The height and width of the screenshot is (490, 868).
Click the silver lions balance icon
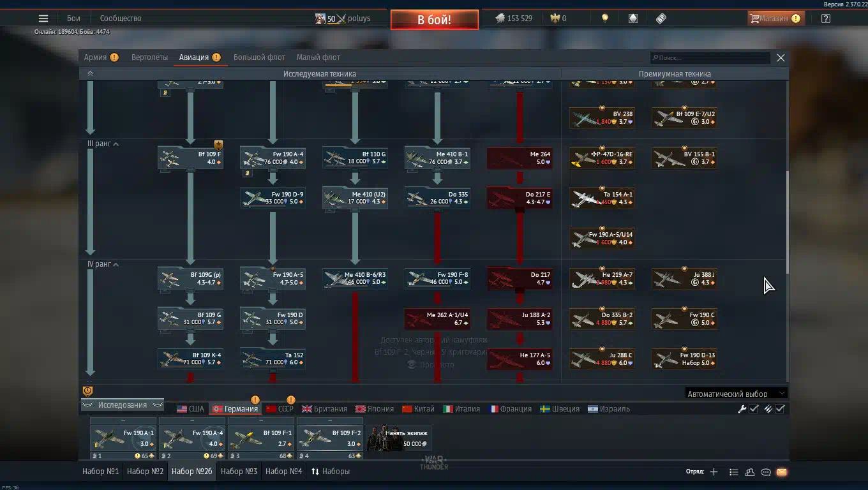(500, 19)
